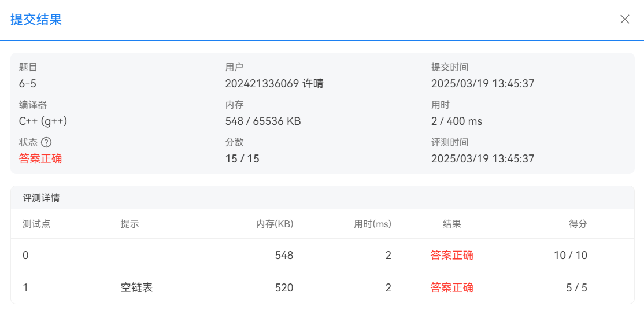Click the red 答案正确 status under 状态

coord(40,158)
